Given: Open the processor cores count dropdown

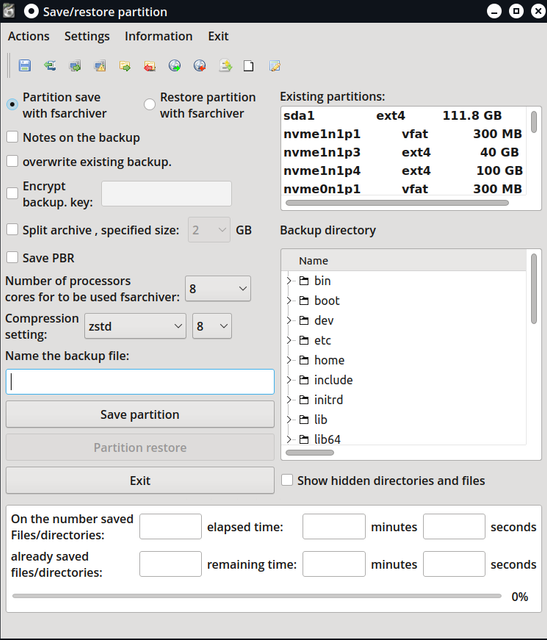Looking at the screenshot, I should click(218, 289).
